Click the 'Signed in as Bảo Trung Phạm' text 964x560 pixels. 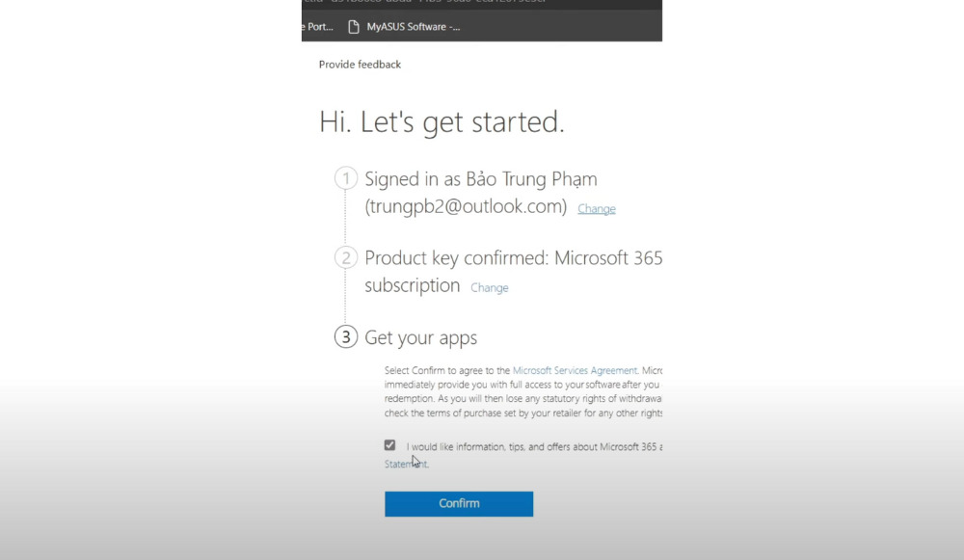click(480, 179)
